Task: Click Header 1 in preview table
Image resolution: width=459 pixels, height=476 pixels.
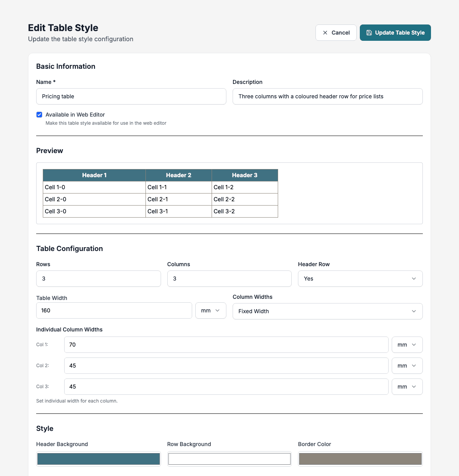Action: point(94,175)
